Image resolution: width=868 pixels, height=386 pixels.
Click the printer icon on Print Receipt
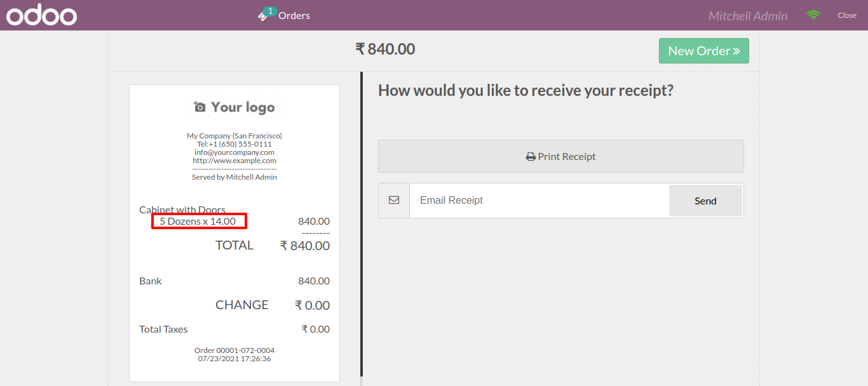(x=531, y=157)
